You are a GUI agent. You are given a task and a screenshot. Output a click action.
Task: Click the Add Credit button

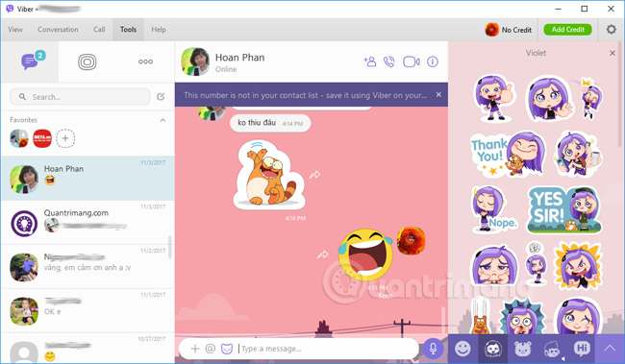[x=567, y=30]
